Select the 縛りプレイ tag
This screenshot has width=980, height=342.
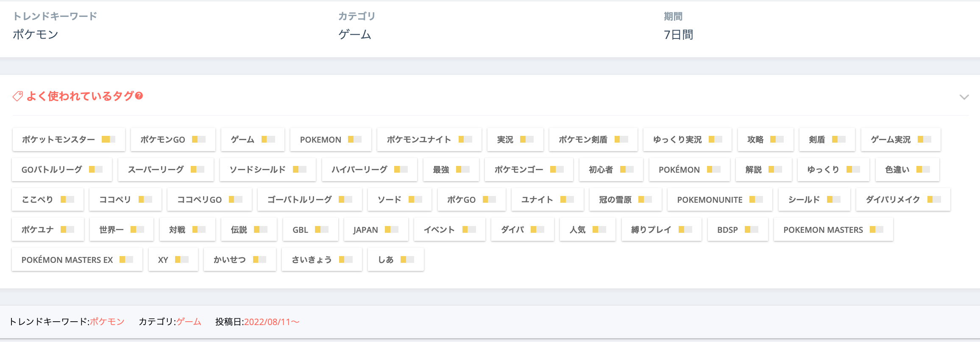[x=661, y=230]
